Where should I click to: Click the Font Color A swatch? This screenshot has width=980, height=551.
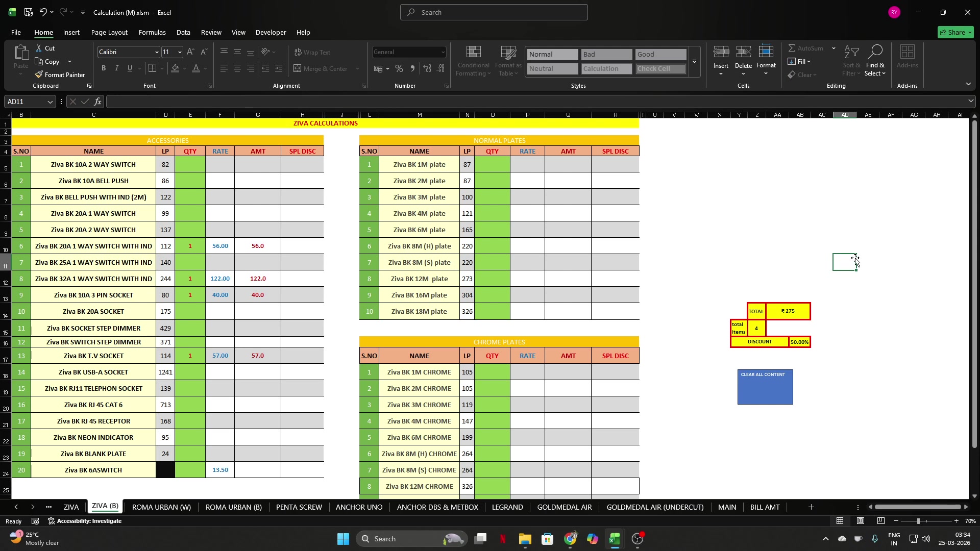point(196,68)
